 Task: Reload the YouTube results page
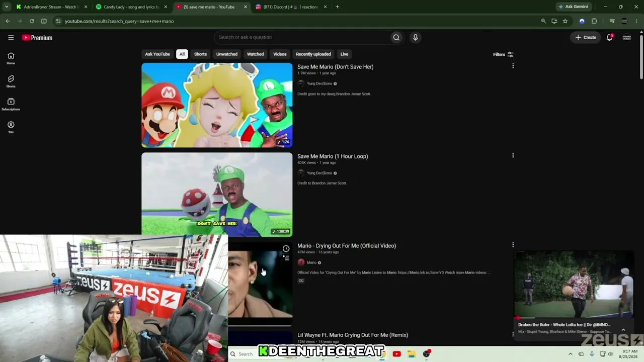click(x=32, y=21)
